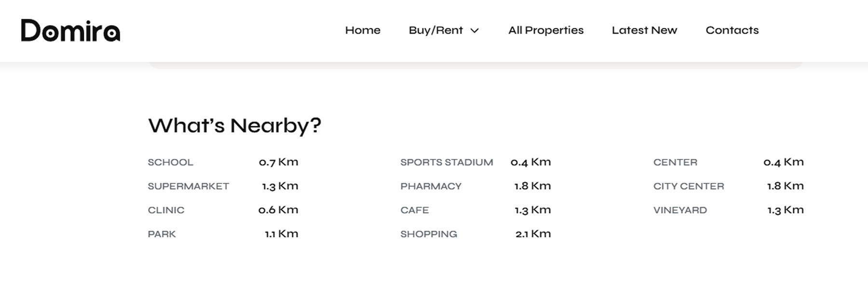868x302 pixels.
Task: Select the What's Nearby? heading
Action: point(234,126)
